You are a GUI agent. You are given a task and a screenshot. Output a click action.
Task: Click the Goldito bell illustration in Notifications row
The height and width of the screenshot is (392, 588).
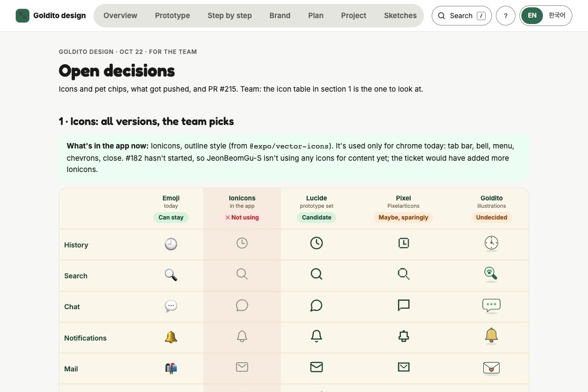pyautogui.click(x=491, y=336)
